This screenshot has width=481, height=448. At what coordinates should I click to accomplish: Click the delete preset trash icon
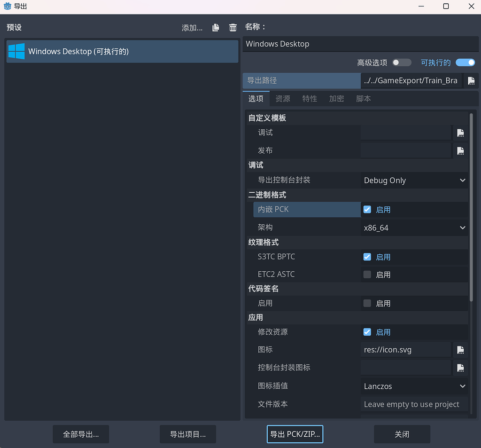tap(233, 28)
